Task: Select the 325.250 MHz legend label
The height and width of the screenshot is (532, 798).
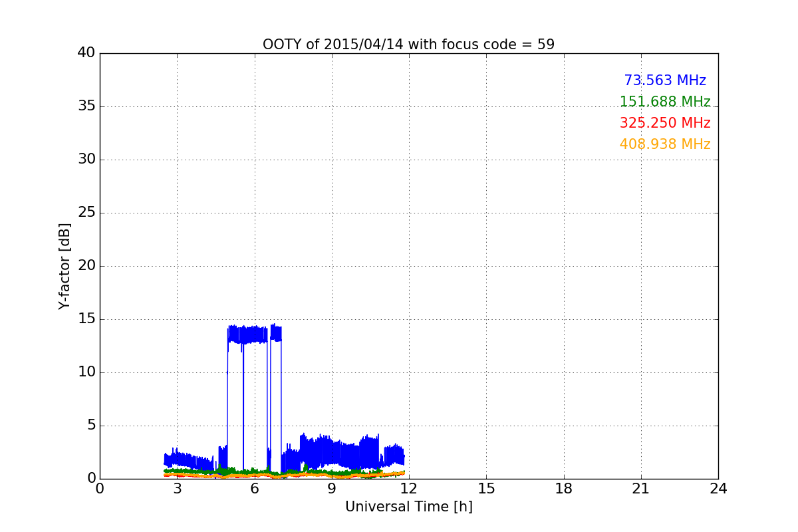Action: point(665,123)
